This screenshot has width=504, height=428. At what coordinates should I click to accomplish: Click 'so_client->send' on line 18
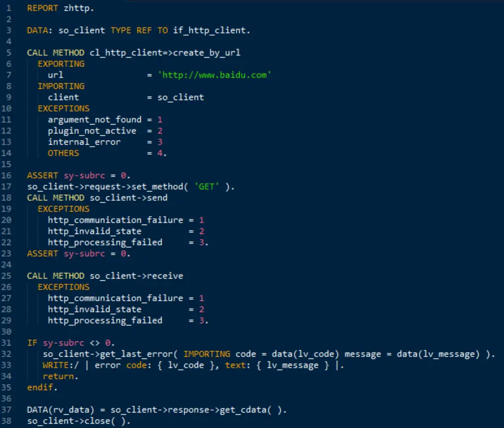click(x=128, y=197)
